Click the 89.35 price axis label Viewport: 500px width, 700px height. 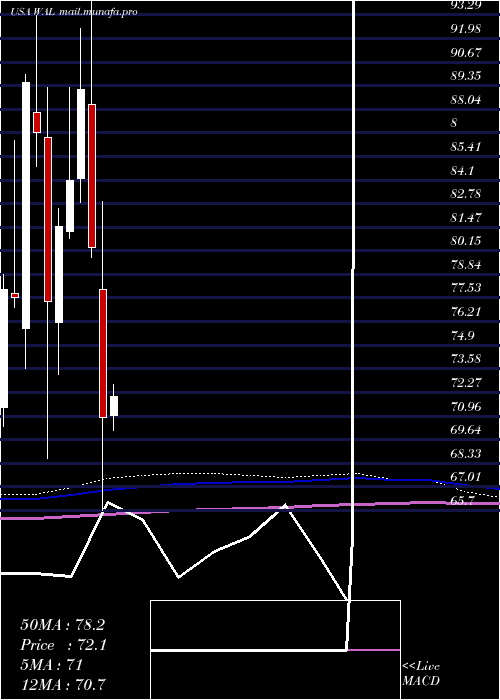coord(466,75)
